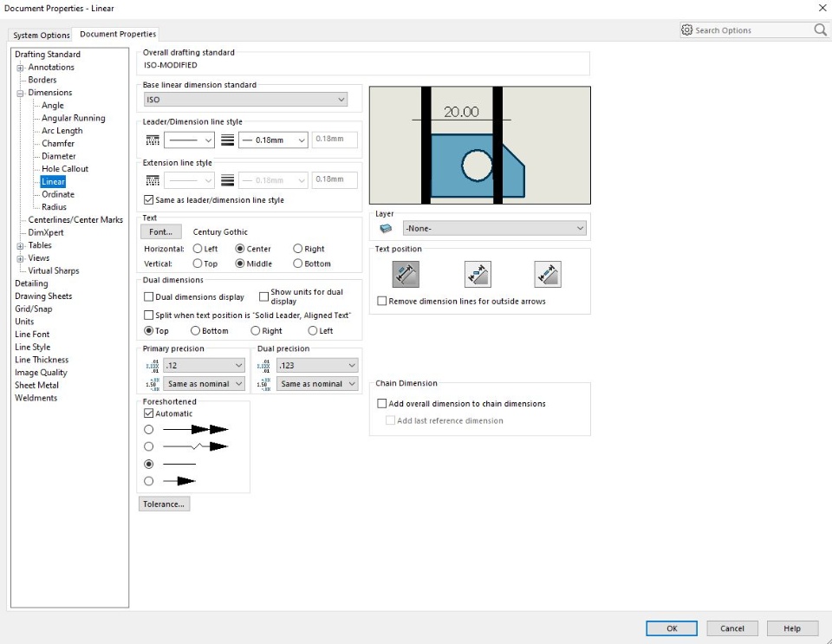Set vertical text alignment to Bottom
Image resolution: width=832 pixels, height=644 pixels.
tap(297, 263)
